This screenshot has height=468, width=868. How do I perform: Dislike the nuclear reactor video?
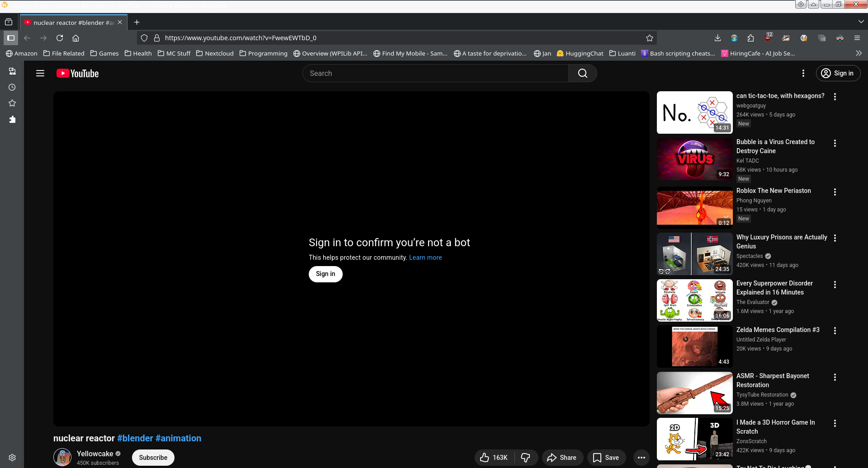[526, 458]
